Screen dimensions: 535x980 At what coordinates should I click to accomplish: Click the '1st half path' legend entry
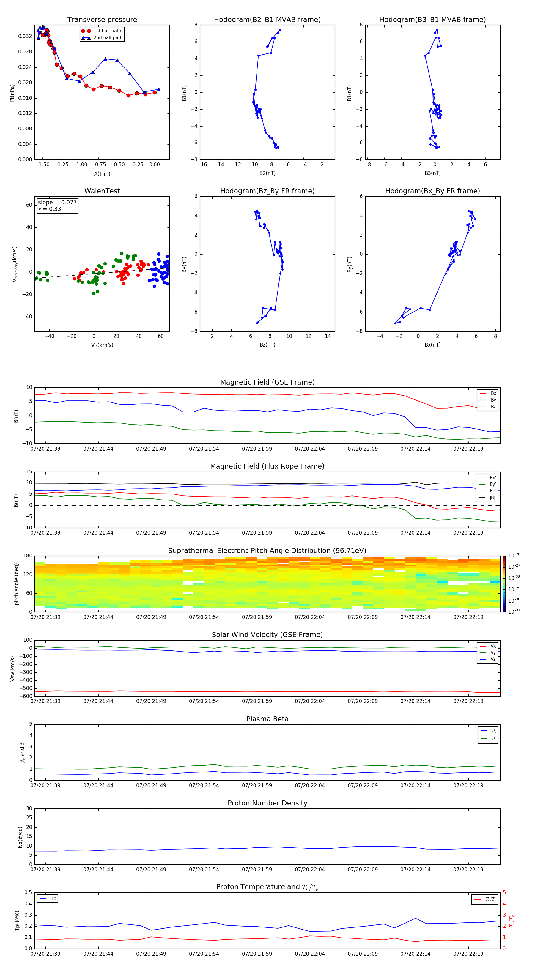point(101,31)
